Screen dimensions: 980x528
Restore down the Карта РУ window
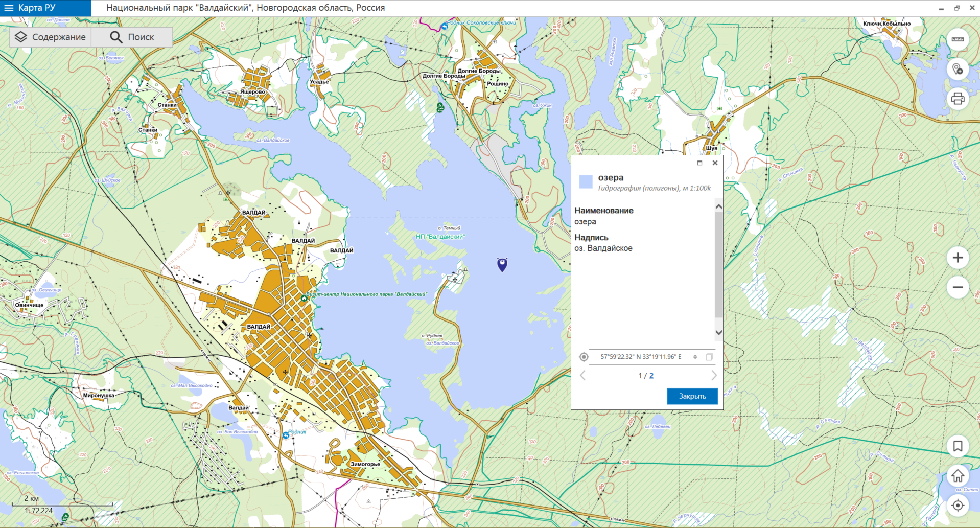point(957,8)
